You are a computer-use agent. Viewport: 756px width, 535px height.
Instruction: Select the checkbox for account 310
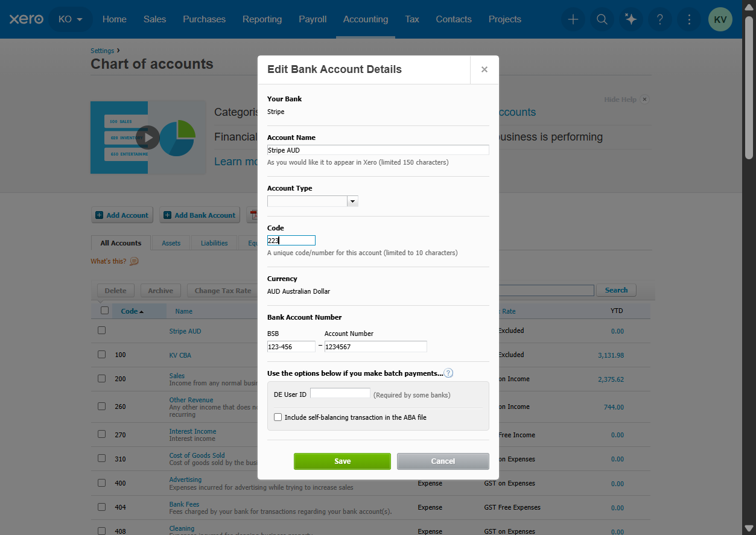click(x=101, y=458)
